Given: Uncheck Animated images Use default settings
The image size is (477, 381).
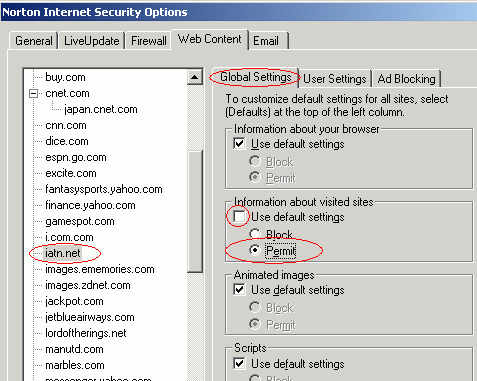Looking at the screenshot, I should [x=239, y=290].
